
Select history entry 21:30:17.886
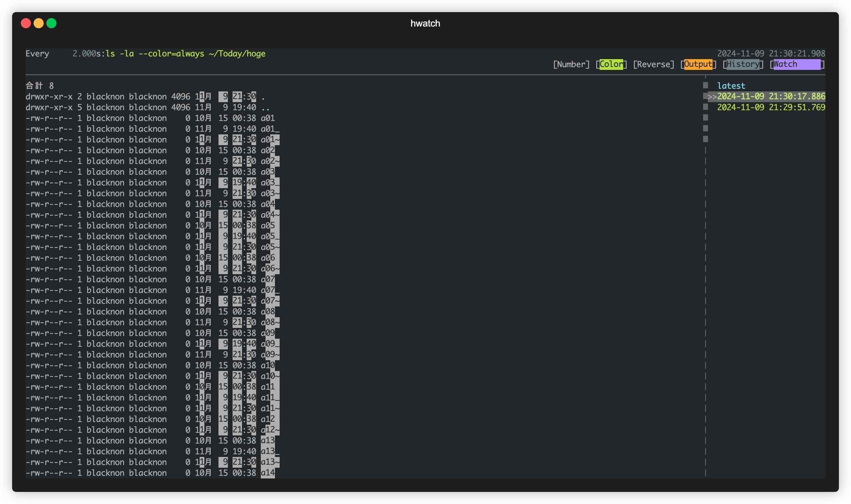[770, 96]
